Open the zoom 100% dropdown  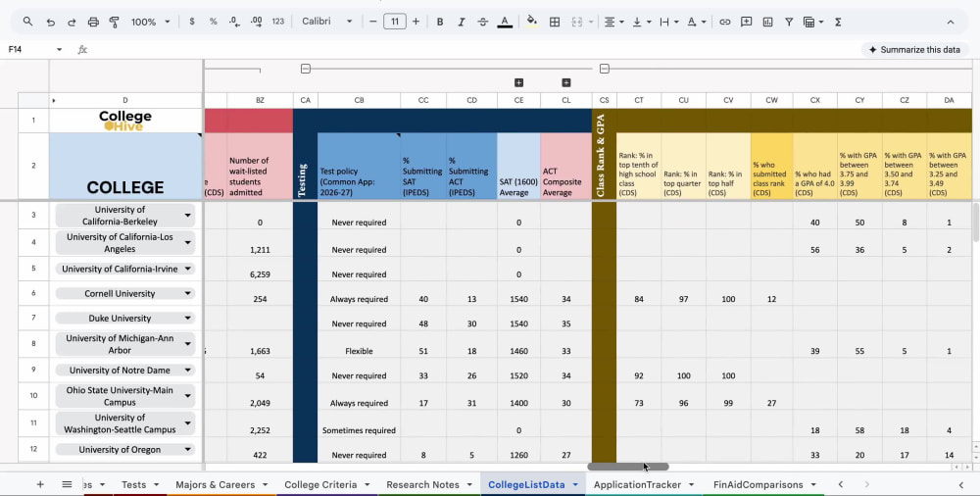click(x=150, y=22)
